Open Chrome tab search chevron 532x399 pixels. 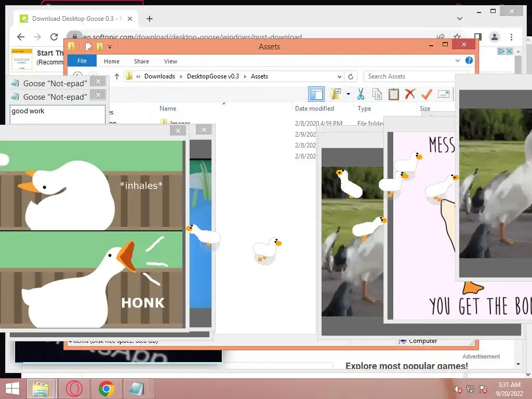(x=460, y=19)
